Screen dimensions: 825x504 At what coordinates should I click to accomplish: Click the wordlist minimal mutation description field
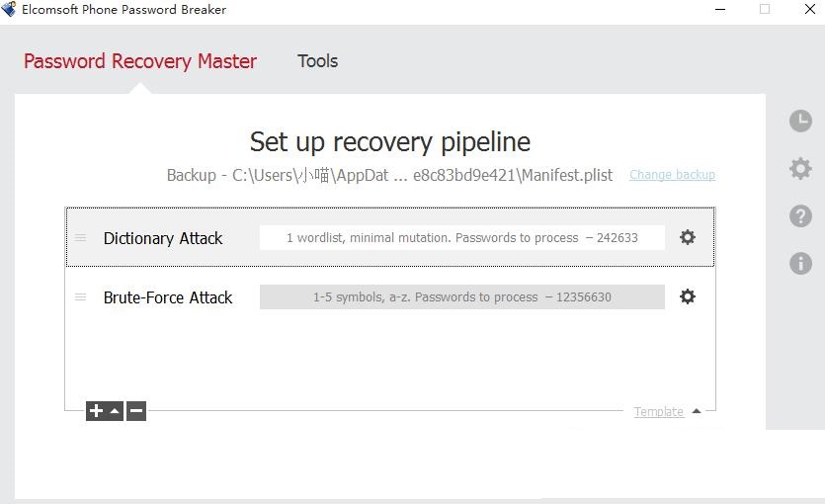tap(461, 237)
